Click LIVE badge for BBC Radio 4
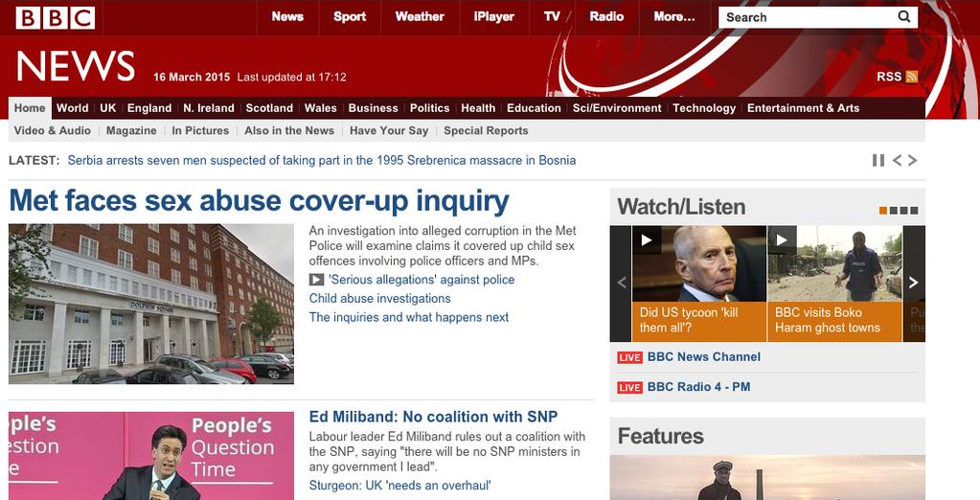This screenshot has width=980, height=500. coord(629,388)
